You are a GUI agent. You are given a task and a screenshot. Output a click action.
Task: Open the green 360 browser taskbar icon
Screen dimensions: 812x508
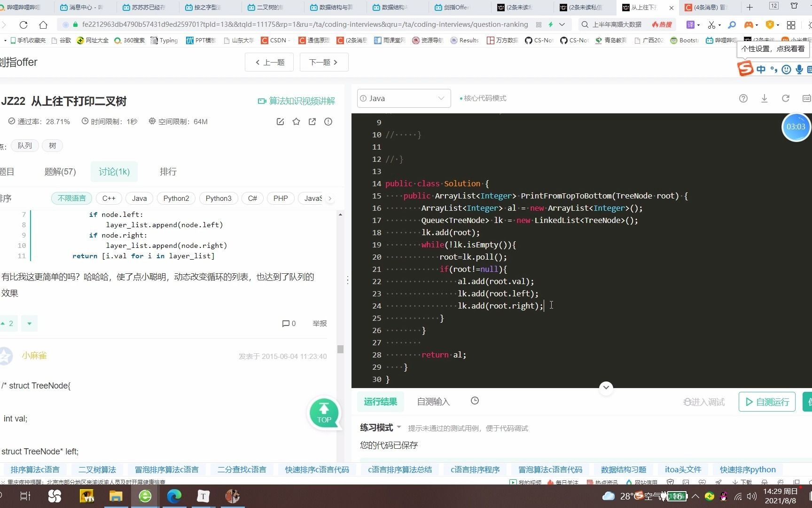[145, 496]
